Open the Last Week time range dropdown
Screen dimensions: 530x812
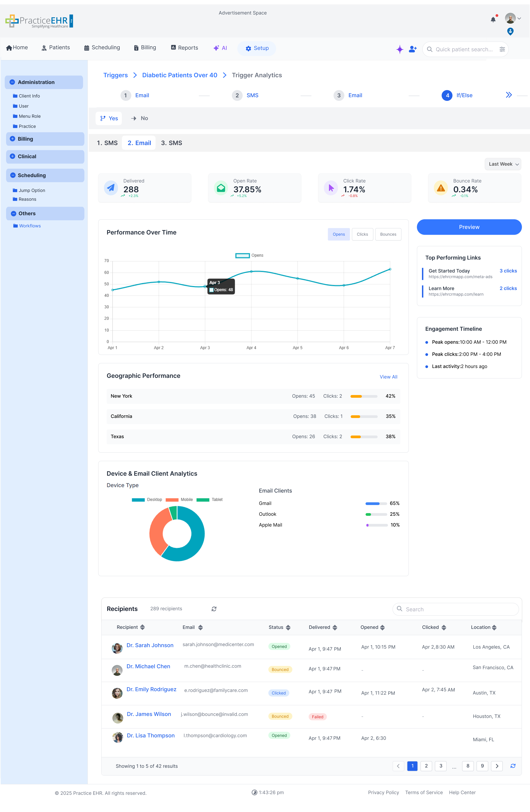point(503,164)
